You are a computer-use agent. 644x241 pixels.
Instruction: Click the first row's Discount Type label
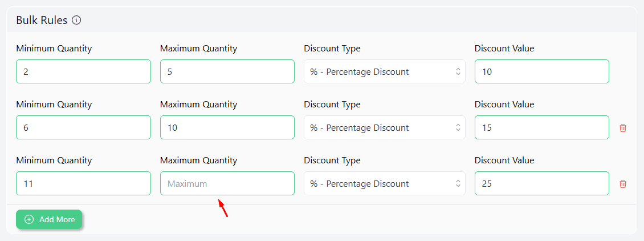coord(332,49)
